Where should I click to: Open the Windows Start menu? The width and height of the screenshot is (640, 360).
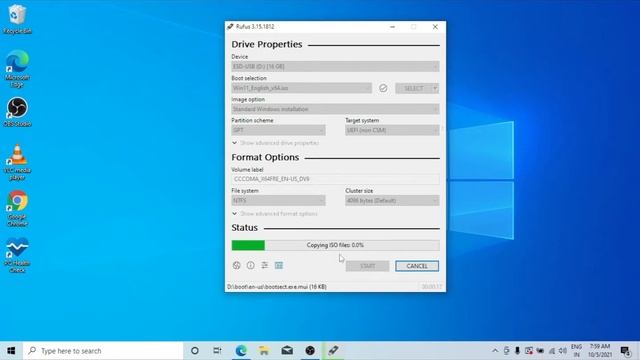coord(11,351)
